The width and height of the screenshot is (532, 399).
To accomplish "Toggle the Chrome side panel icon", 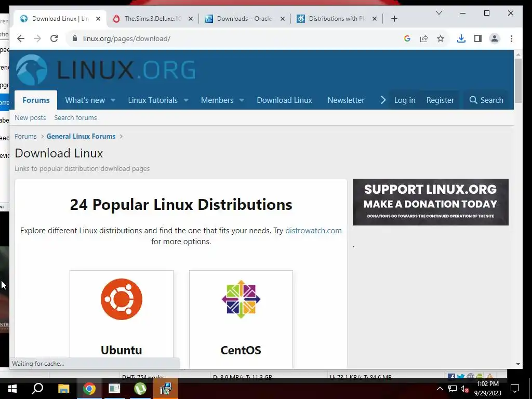I will (478, 38).
